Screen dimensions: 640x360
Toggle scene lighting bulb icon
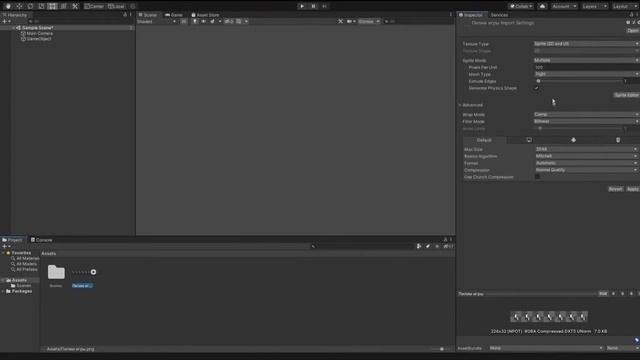click(x=195, y=21)
